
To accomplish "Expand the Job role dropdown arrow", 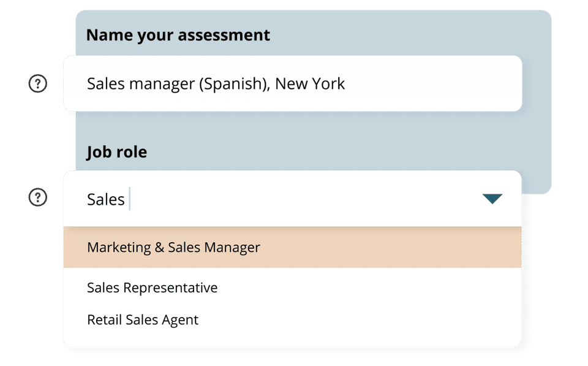I will [492, 199].
